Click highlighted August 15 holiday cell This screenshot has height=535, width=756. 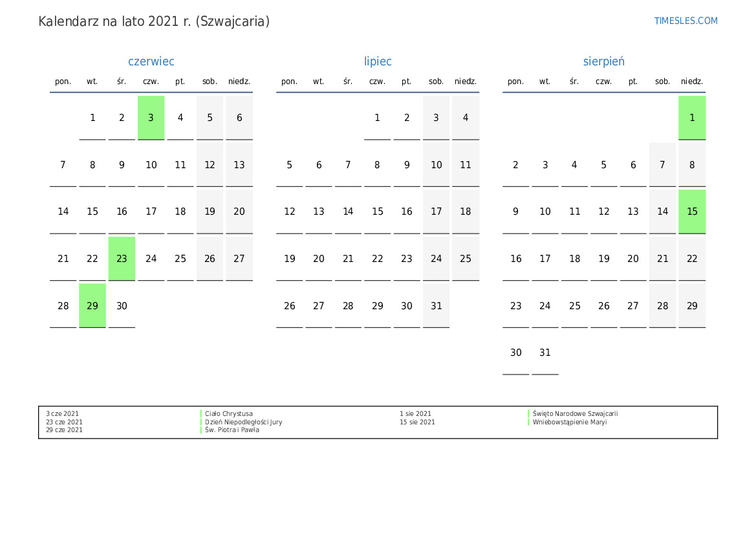coord(692,212)
